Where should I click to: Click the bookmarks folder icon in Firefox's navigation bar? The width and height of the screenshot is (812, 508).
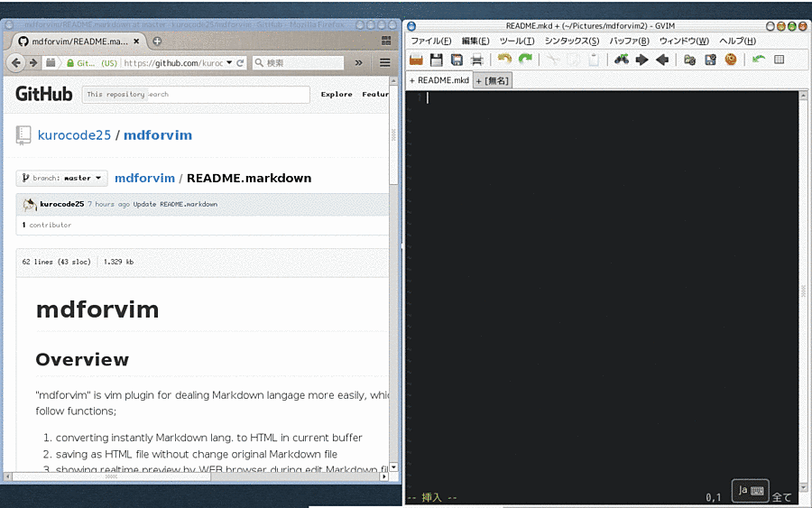coord(51,62)
